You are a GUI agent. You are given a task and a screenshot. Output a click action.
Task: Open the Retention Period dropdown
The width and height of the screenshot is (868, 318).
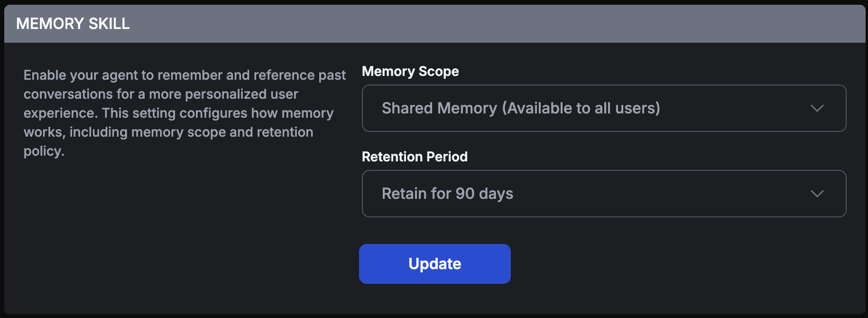coord(603,194)
